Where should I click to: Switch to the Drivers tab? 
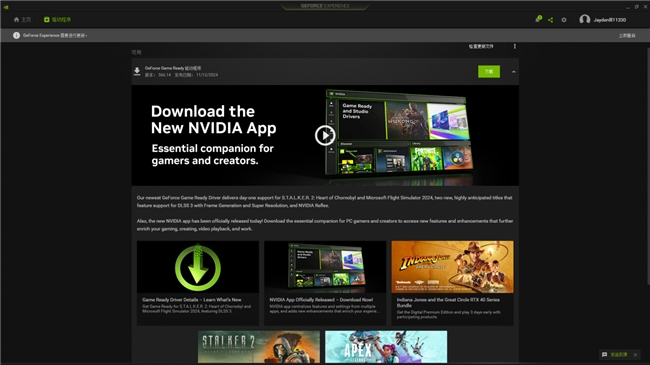click(57, 19)
